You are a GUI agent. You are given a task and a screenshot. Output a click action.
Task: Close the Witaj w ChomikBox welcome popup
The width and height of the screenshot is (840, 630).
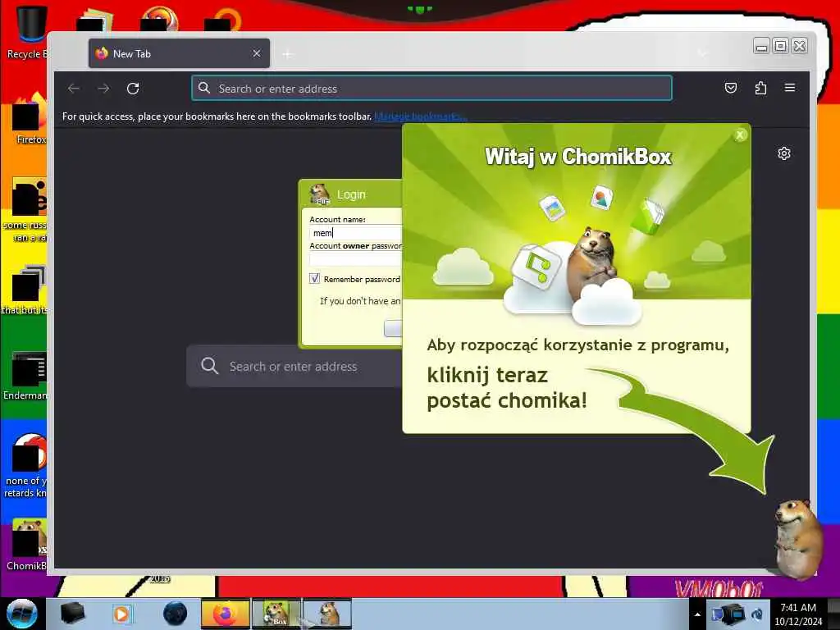(x=740, y=135)
